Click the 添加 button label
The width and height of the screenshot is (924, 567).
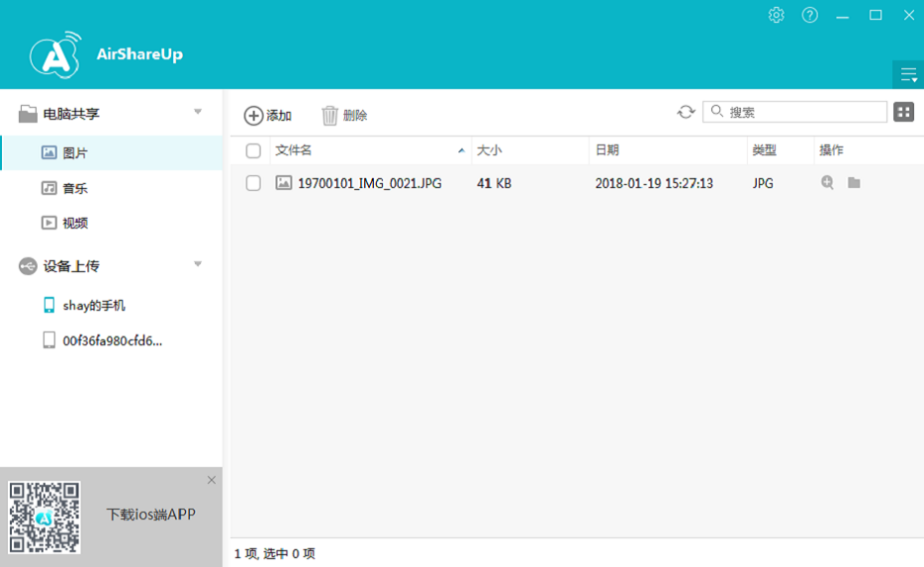pyautogui.click(x=279, y=116)
